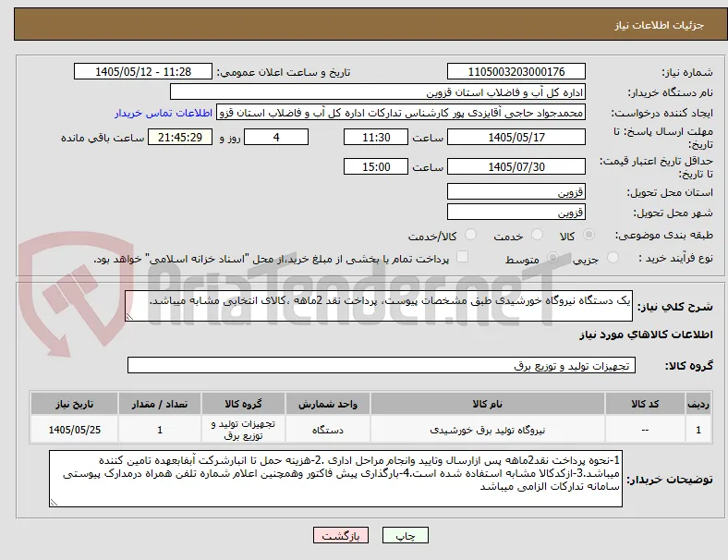This screenshot has width=728, height=560.
Task: Click the تاریخ نیاز column header
Action: point(74,404)
